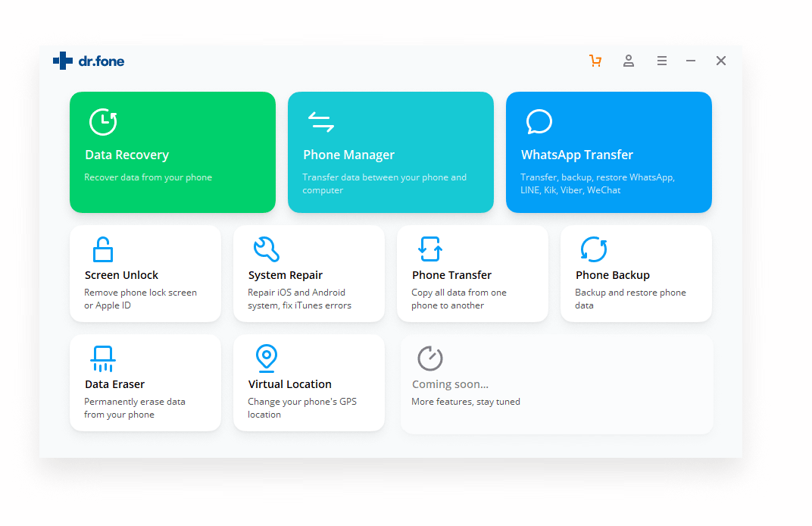Start WhatsApp Transfer from its title
The image size is (812, 526).
pos(577,155)
